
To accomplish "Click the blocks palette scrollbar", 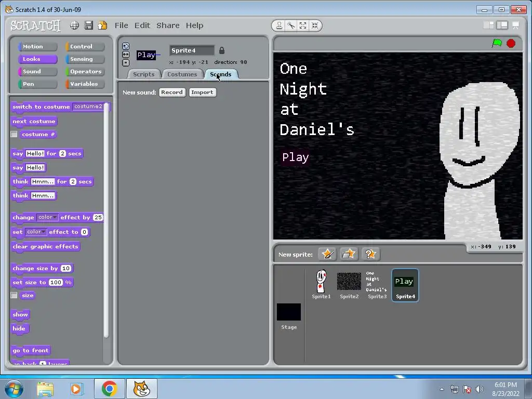I will pos(106,220).
